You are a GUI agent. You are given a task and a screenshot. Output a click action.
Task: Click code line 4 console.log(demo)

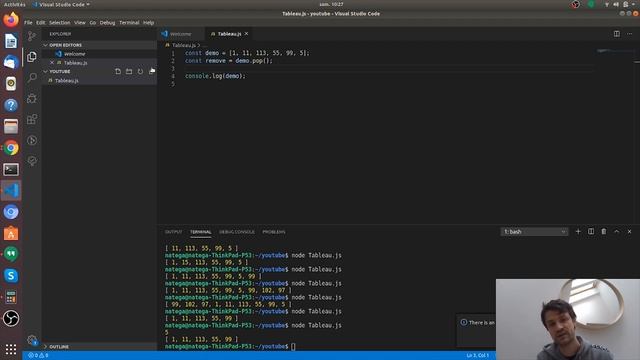[x=216, y=76]
